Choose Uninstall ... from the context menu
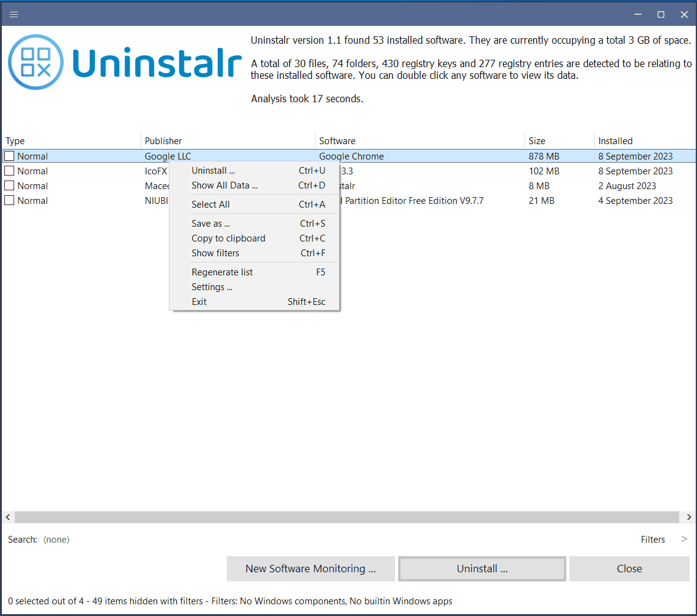The width and height of the screenshot is (697, 616). (x=255, y=171)
